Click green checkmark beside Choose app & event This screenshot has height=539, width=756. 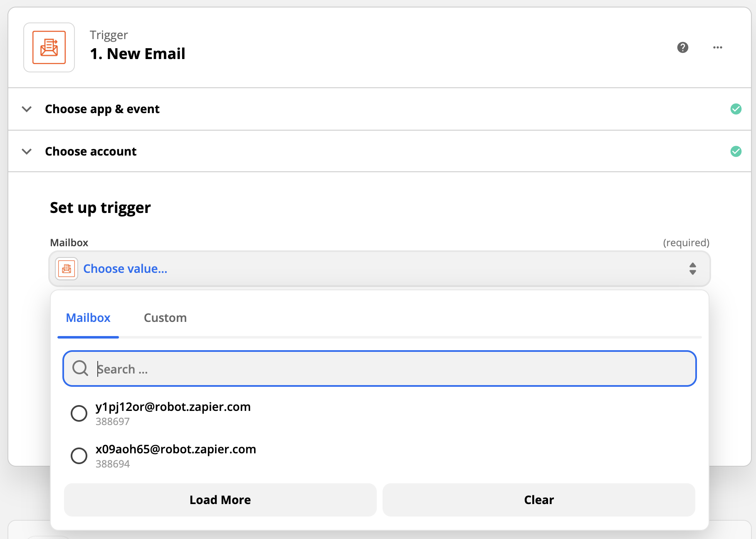(736, 109)
